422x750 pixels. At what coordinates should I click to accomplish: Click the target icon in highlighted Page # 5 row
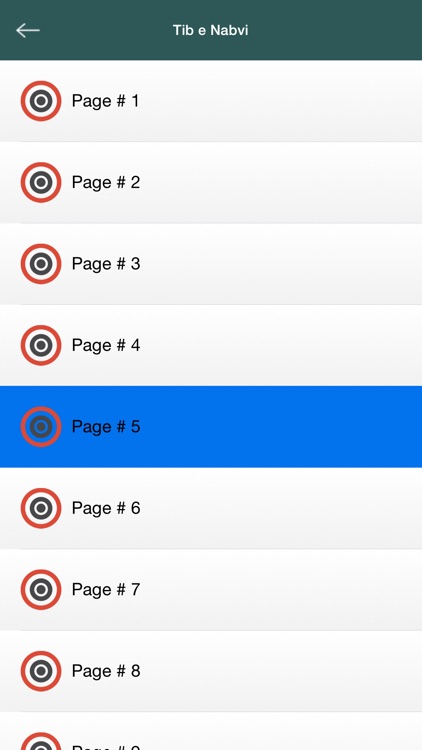click(41, 427)
